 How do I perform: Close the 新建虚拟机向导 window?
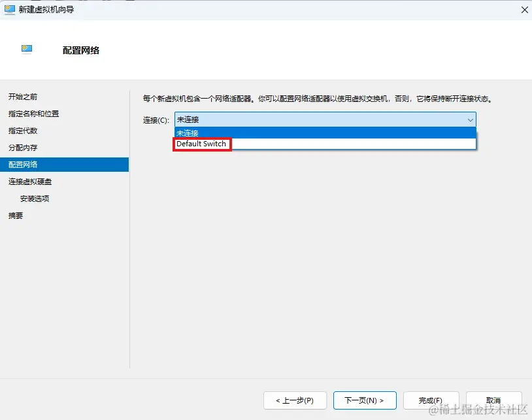(525, 10)
